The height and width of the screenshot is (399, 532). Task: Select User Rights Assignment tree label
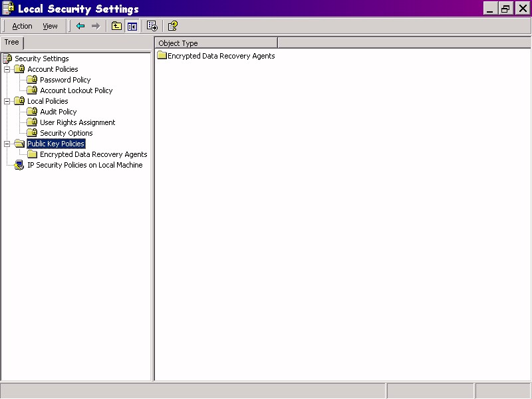tap(77, 122)
